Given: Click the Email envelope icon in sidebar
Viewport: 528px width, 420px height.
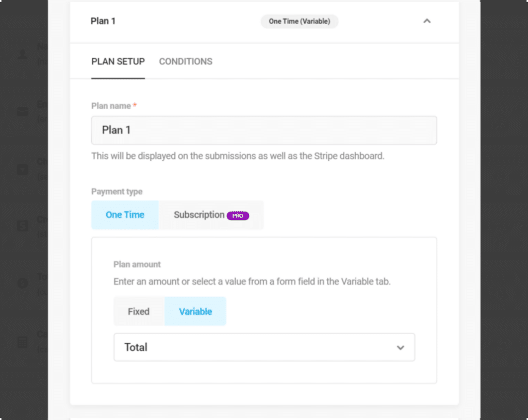Looking at the screenshot, I should click(x=23, y=112).
